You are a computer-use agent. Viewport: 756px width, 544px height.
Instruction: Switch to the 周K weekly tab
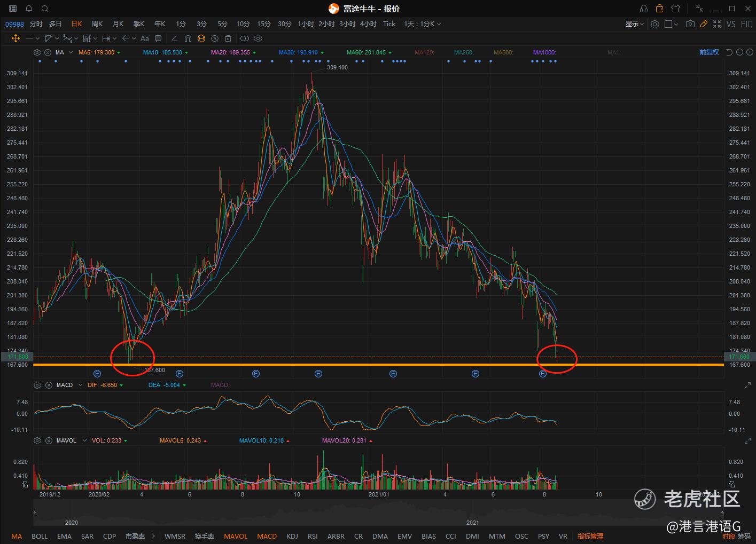click(x=97, y=24)
